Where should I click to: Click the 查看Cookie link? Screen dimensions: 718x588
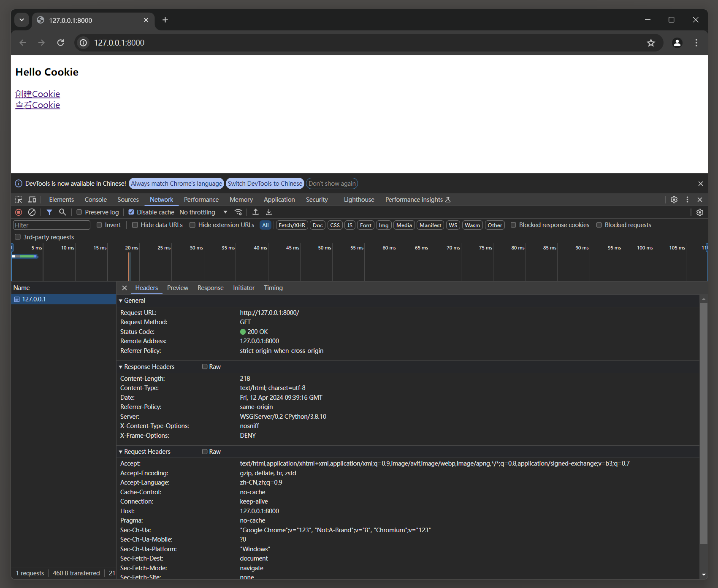(38, 105)
